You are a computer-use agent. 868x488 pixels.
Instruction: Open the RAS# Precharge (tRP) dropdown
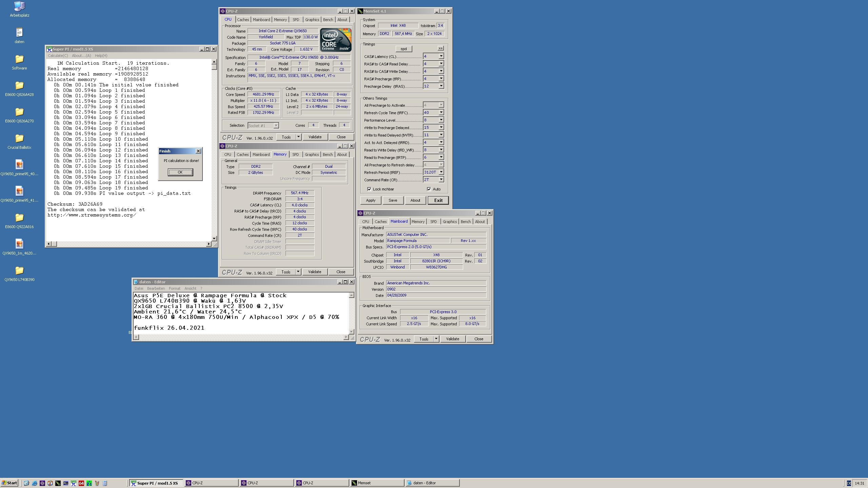tap(441, 79)
